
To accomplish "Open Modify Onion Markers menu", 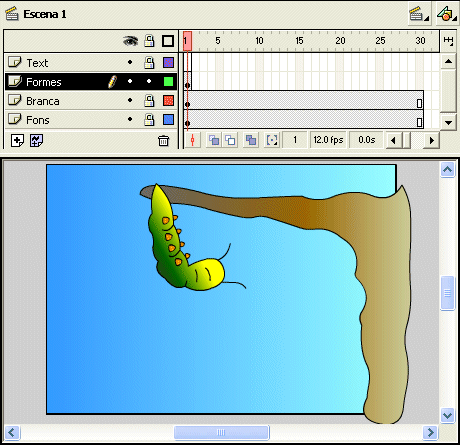I will point(272,140).
